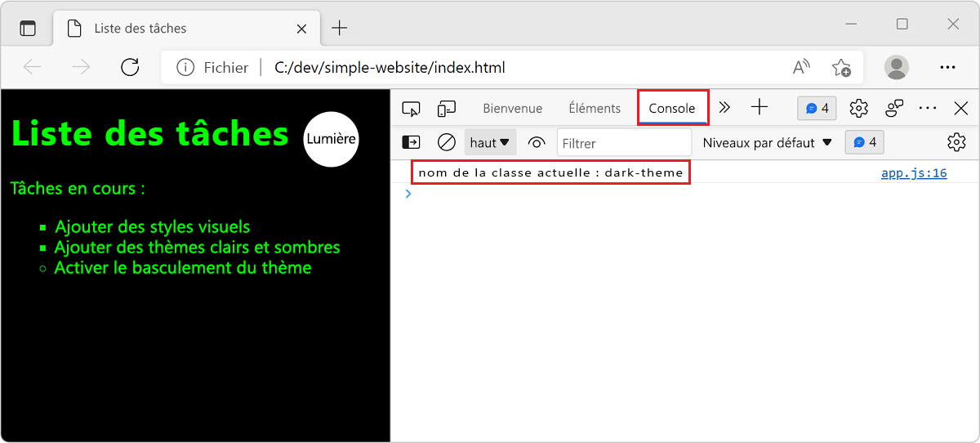Open the issues counter in DevTools tab bar
The height and width of the screenshot is (443, 980).
point(817,108)
